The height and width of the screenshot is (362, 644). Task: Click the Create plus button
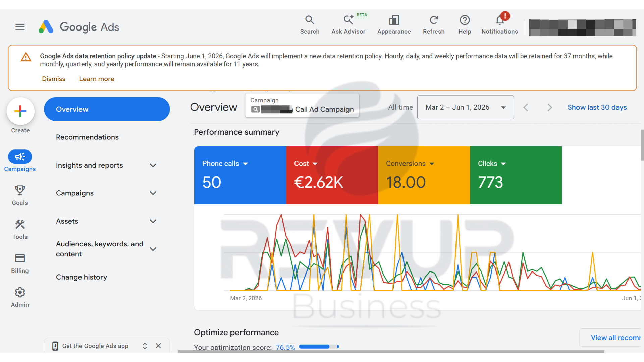[20, 111]
